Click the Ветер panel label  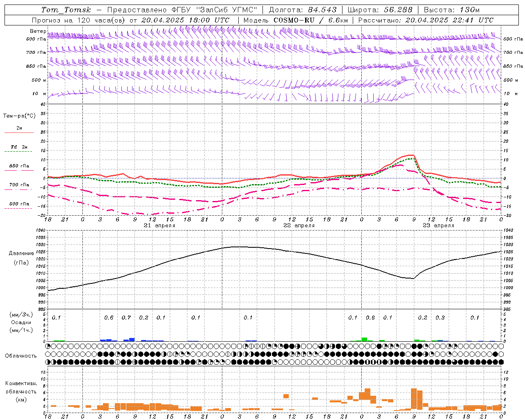point(38,31)
